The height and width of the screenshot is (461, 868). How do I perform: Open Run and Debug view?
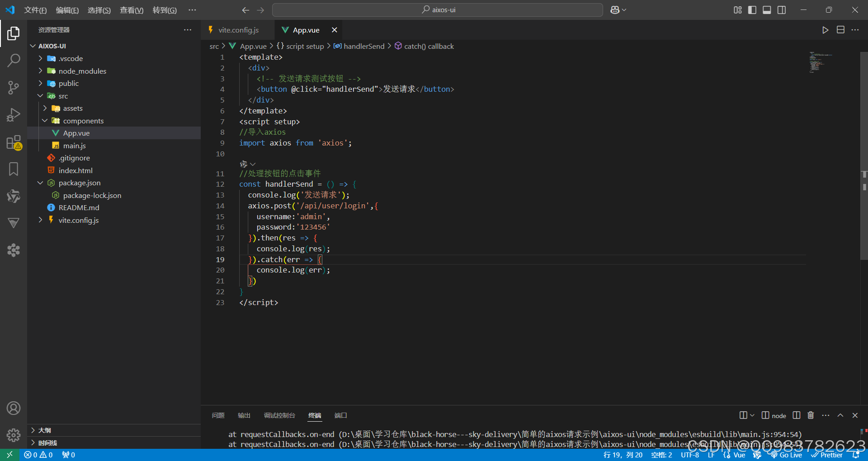(14, 114)
